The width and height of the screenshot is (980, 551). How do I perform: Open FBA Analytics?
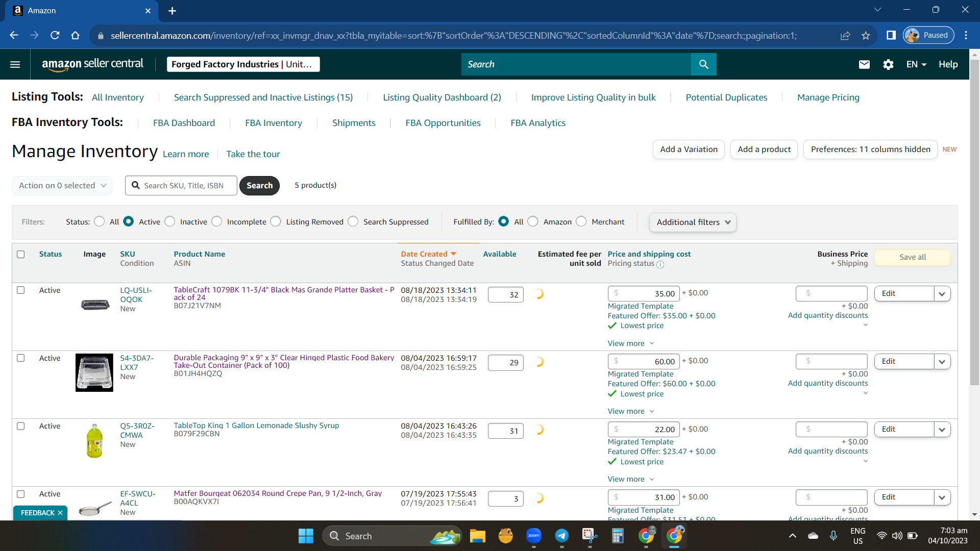coord(538,123)
